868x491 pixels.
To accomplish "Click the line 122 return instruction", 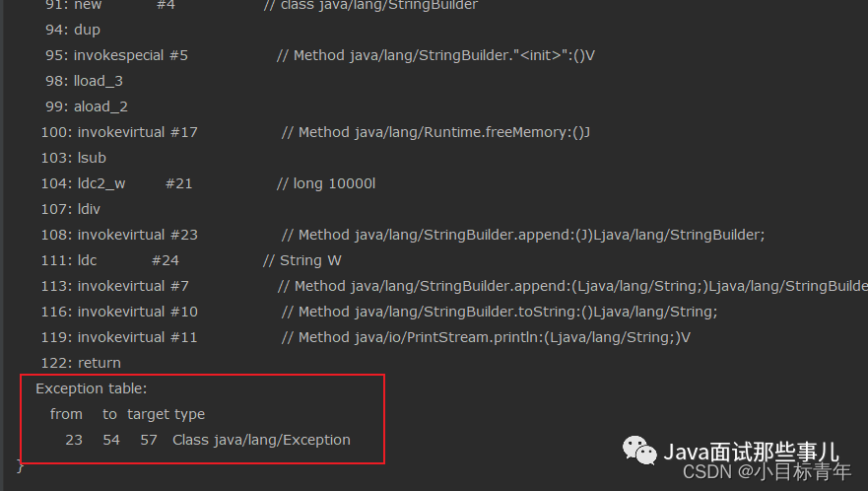I will (x=81, y=363).
